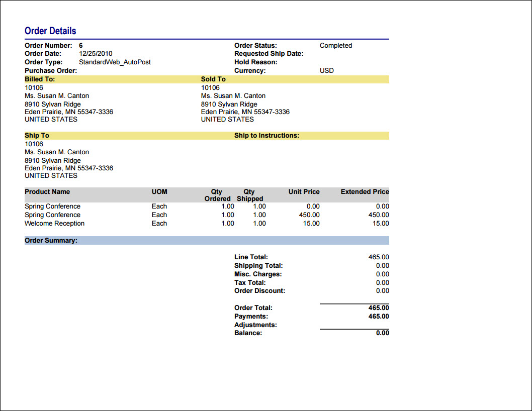Click the Line Total amount 465.00
Image resolution: width=532 pixels, height=411 pixels.
(379, 257)
